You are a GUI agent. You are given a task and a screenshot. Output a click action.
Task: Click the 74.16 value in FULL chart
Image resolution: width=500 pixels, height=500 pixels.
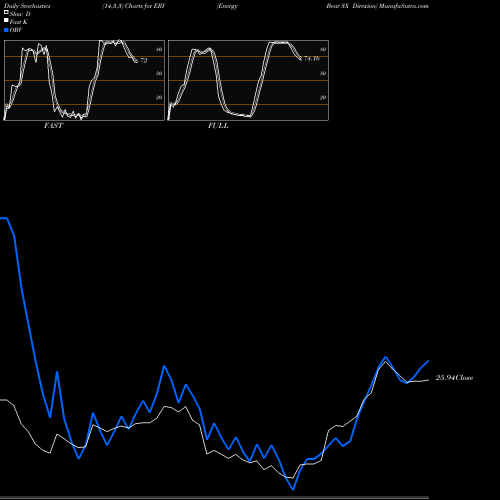pos(312,59)
